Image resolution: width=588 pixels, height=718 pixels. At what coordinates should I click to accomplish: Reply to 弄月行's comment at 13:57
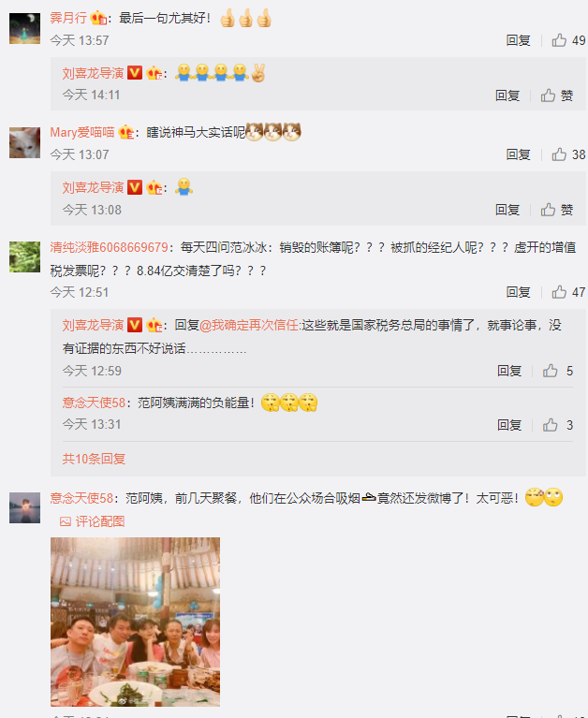tap(518, 40)
